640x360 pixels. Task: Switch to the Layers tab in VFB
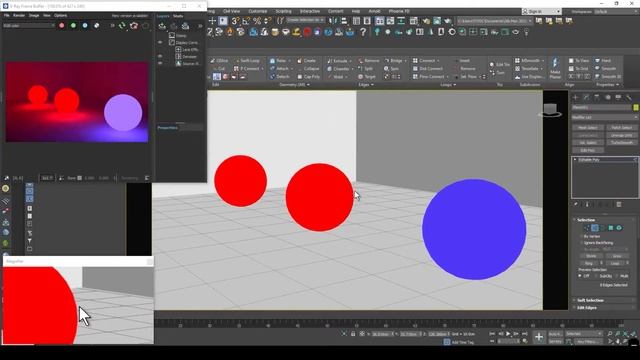tap(163, 16)
